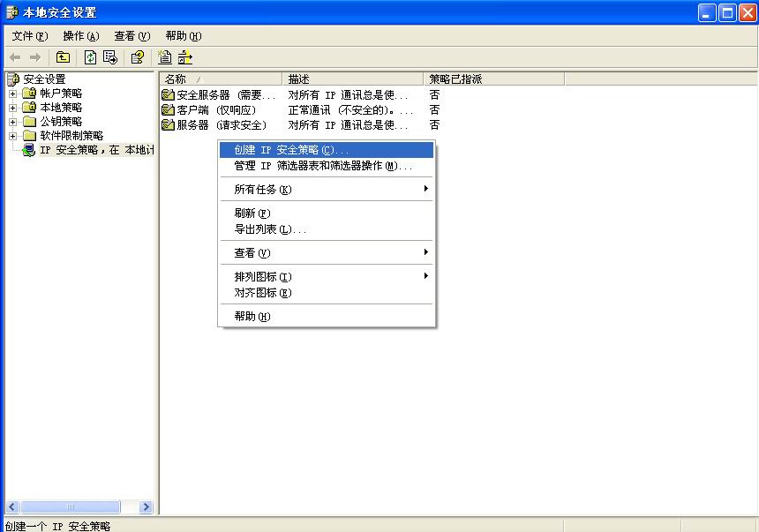The height and width of the screenshot is (532, 759).
Task: Choose 对齐图标(E) in context menu
Action: (x=327, y=292)
